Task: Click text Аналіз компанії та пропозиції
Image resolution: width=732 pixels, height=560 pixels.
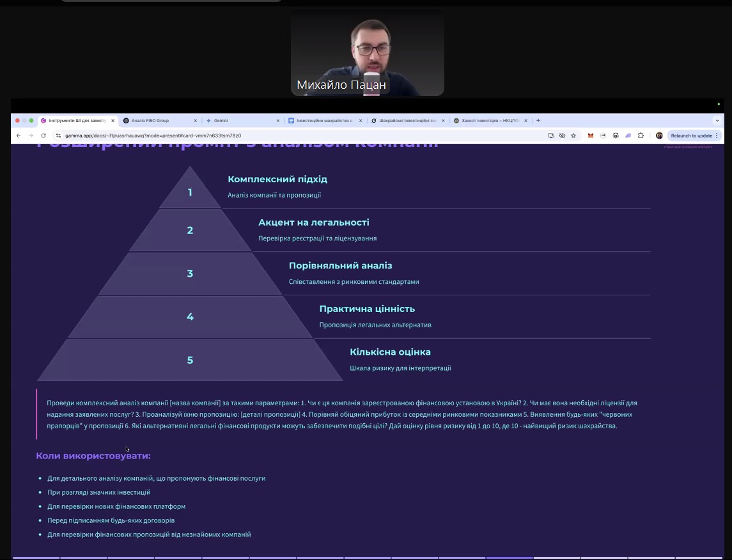Action: point(274,195)
